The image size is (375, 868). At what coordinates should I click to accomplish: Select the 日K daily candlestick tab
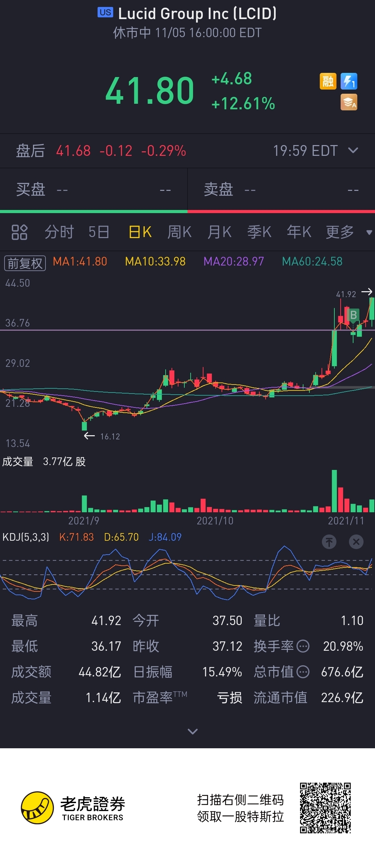coord(140,232)
